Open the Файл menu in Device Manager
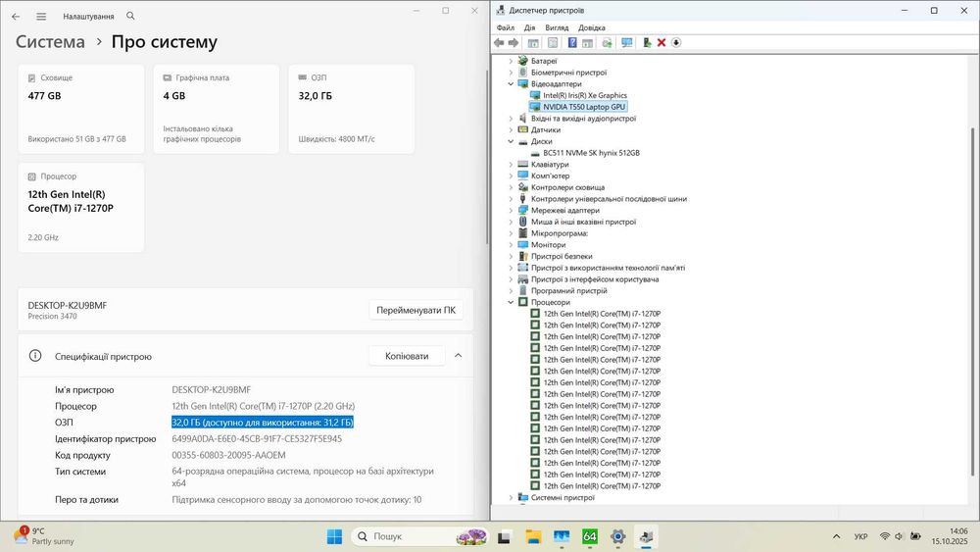This screenshot has height=552, width=980. (505, 27)
